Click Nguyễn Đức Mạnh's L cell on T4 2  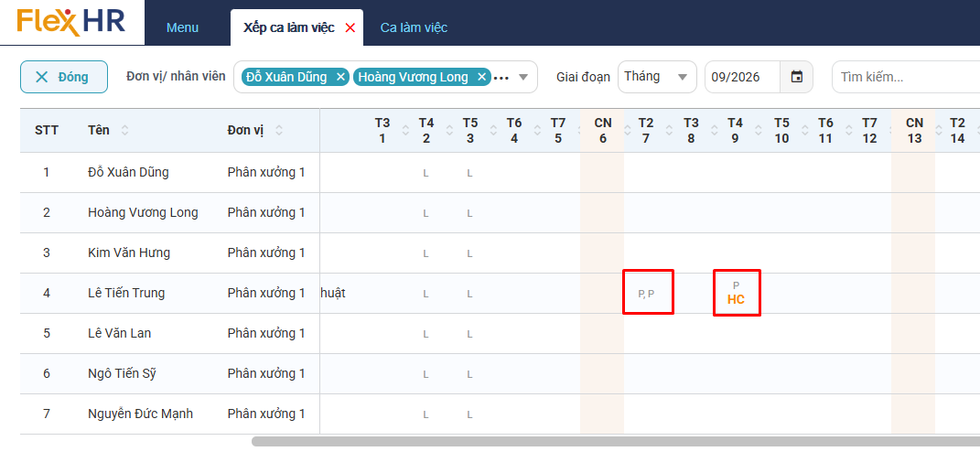425,414
